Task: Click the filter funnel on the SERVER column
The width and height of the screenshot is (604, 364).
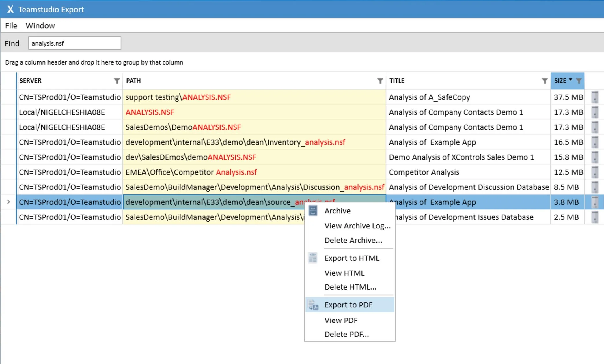Action: point(117,81)
